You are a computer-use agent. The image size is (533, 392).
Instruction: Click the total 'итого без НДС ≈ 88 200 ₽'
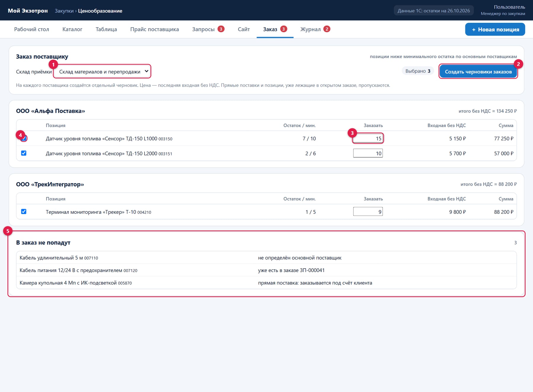tap(489, 184)
